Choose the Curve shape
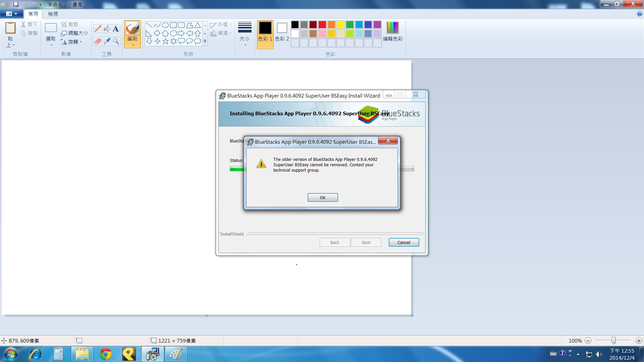Screen dimensions: 644x362 click(157, 25)
